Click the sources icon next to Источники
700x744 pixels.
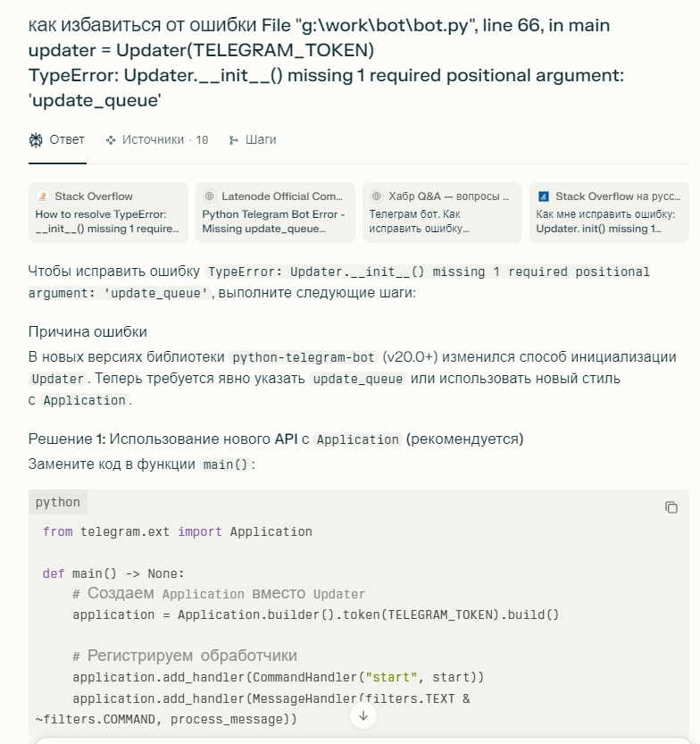point(111,139)
